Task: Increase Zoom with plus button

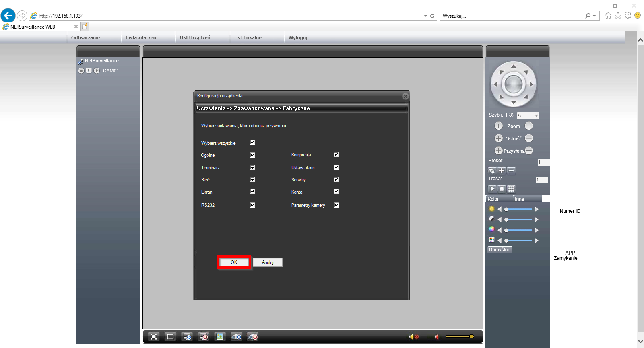Action: tap(498, 126)
